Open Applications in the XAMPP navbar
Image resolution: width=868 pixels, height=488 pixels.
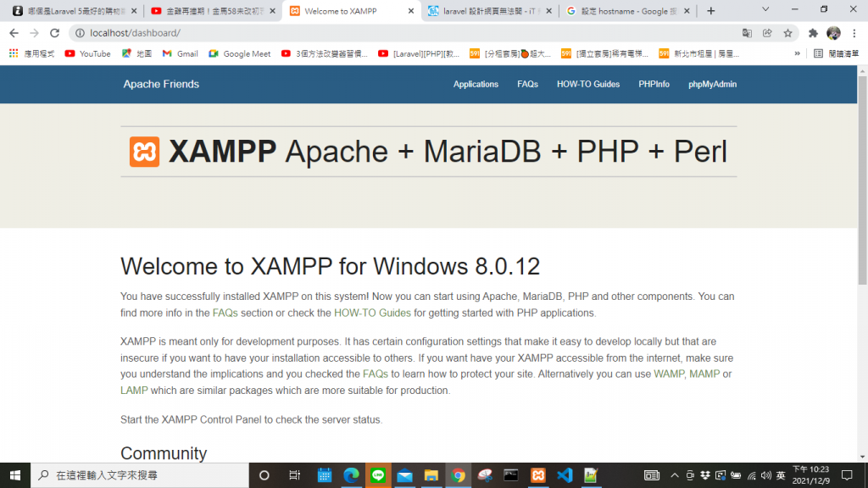pos(476,84)
